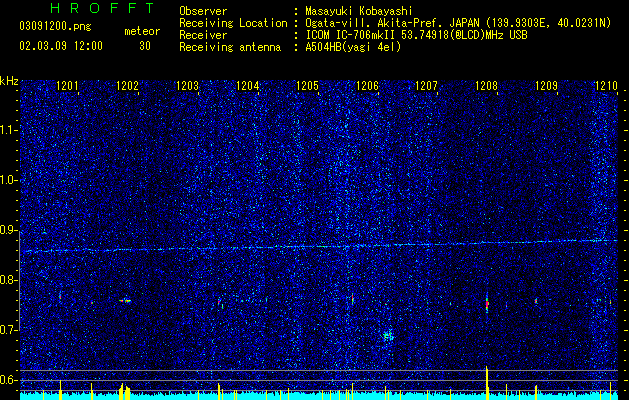The width and height of the screenshot is (629, 400).
Task: Click the 1205 time marker
Action: point(307,85)
